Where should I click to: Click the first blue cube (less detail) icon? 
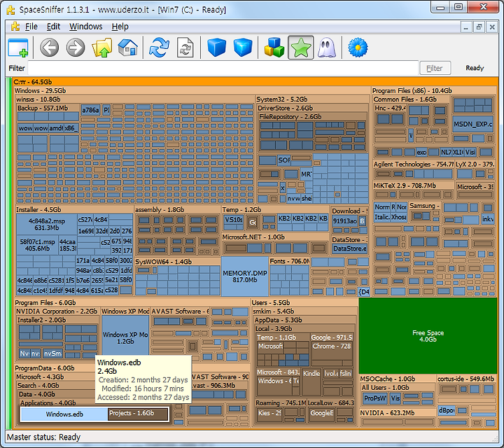[x=216, y=48]
